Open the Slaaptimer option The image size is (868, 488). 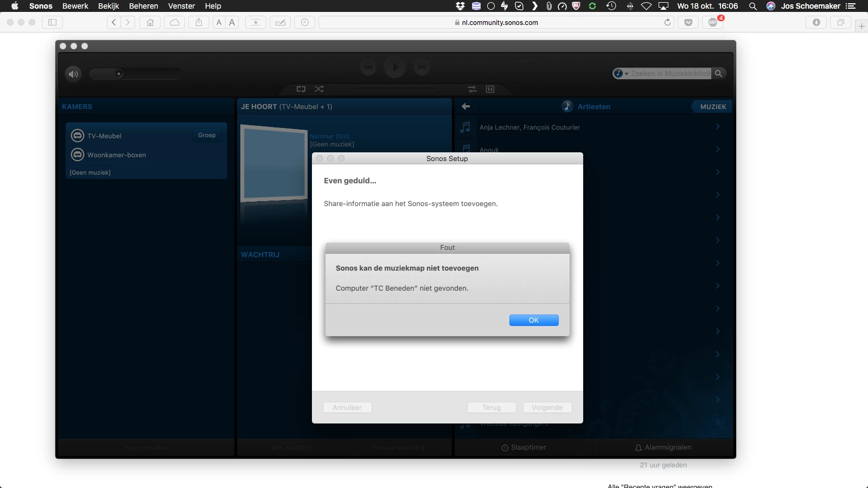524,447
